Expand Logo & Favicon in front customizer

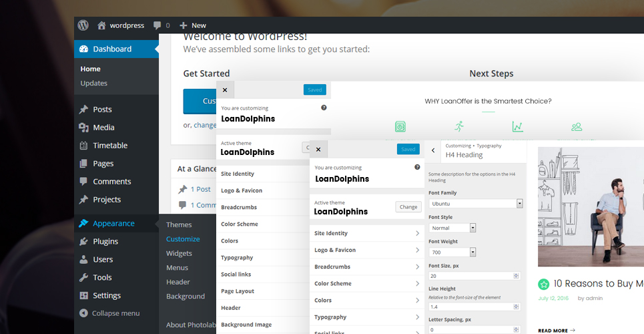pos(367,250)
